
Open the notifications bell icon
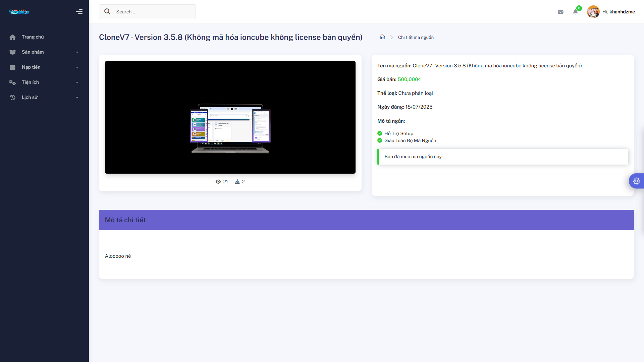[576, 12]
